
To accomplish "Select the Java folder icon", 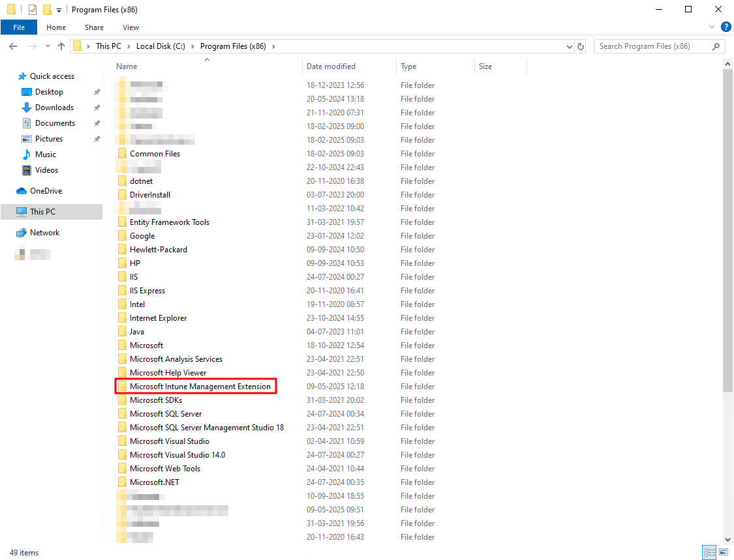I will (x=122, y=332).
